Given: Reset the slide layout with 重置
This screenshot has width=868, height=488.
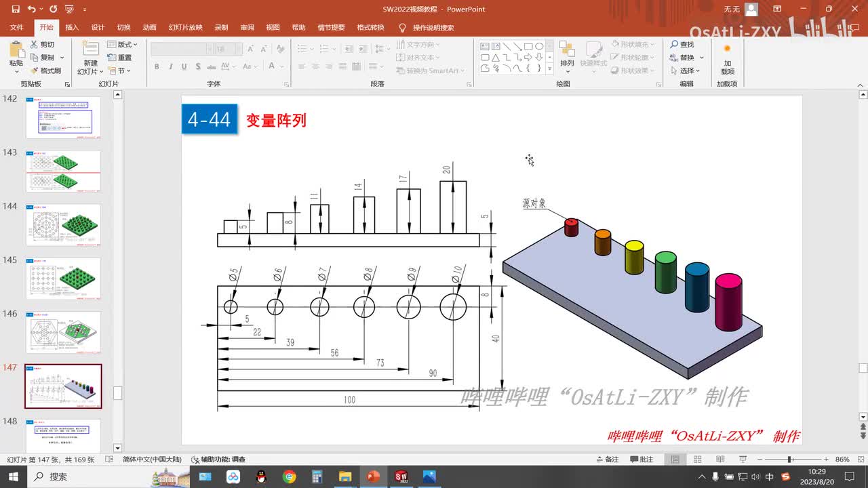Looking at the screenshot, I should 120,58.
